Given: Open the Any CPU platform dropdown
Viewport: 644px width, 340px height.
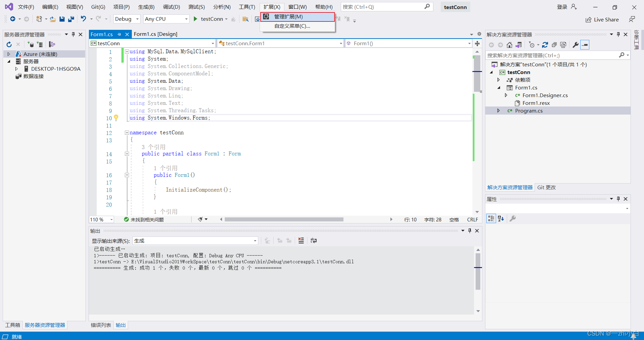Looking at the screenshot, I should click(166, 19).
